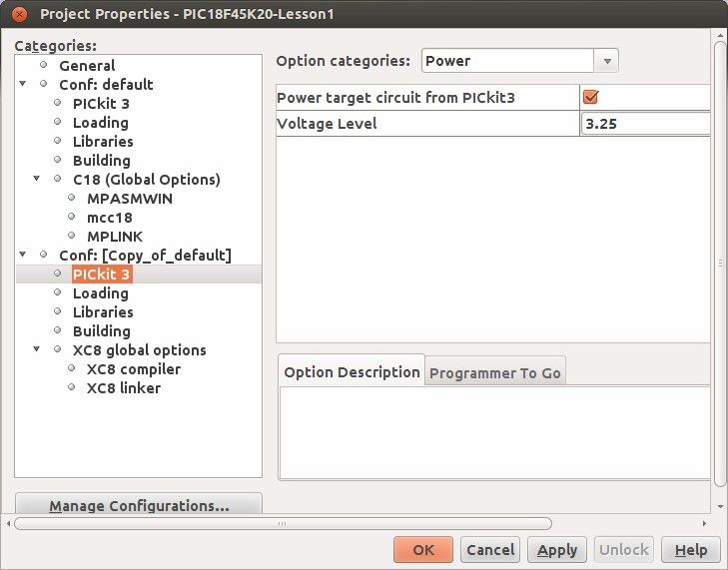Click the vertical scrollbar up arrow
The image size is (728, 570).
[x=720, y=35]
